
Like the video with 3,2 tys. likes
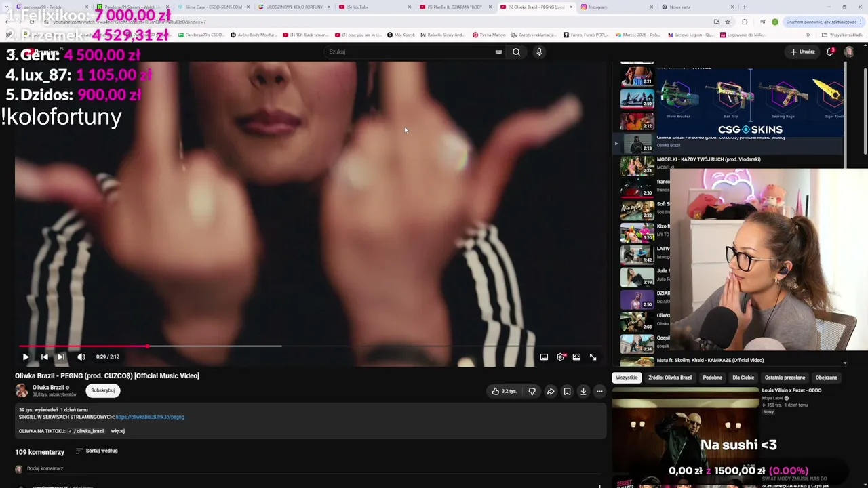coord(504,391)
